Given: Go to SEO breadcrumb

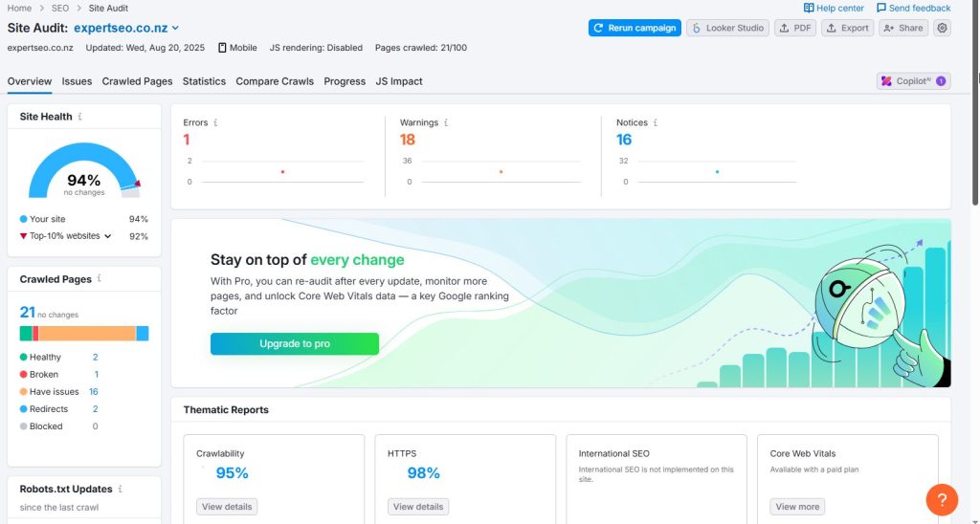Looking at the screenshot, I should 60,8.
